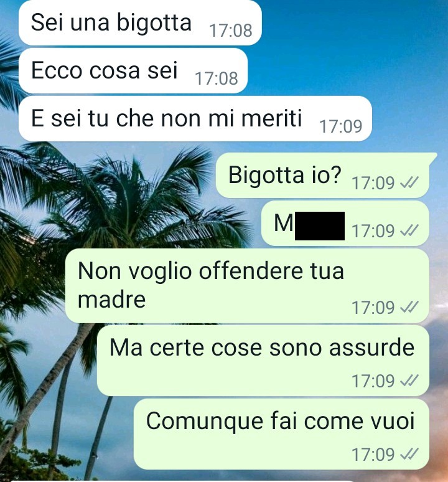This screenshot has width=448, height=482.
Task: Click read ticks on "Comunque fai come vuoi"
Action: tap(409, 455)
